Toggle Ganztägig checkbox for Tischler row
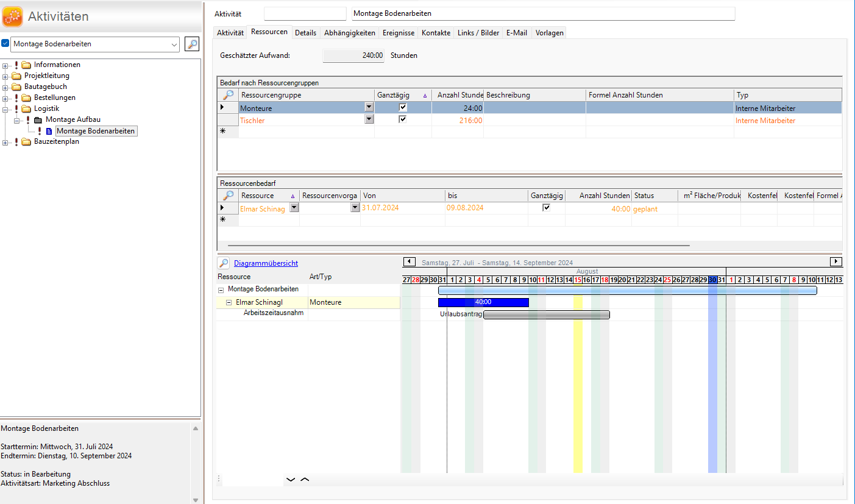Image resolution: width=855 pixels, height=504 pixels. [403, 119]
